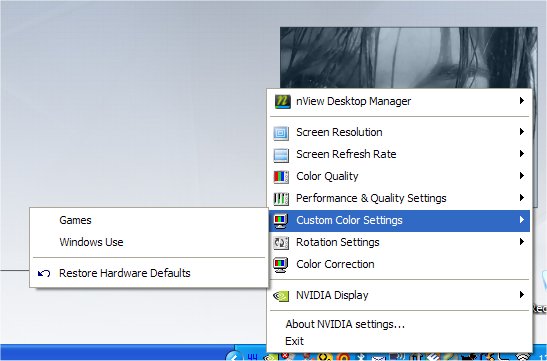547x361 pixels.
Task: Click the Color Quality RGB bars icon
Action: click(281, 177)
